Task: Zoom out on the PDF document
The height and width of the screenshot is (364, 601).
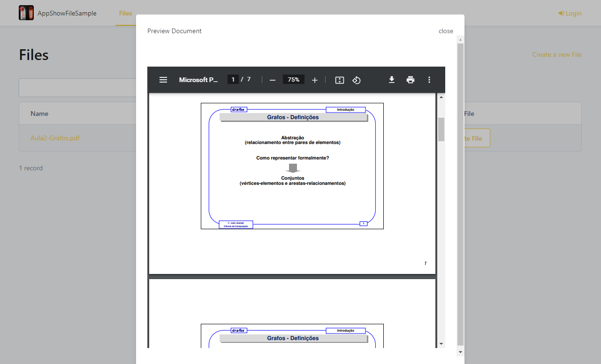Action: click(x=272, y=79)
